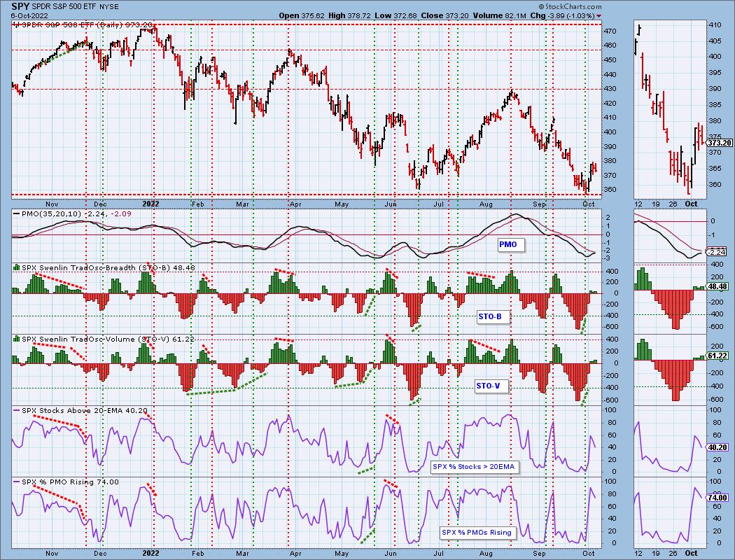Click the 360 price axis label on main chart
This screenshot has width=735, height=560.
click(610, 190)
